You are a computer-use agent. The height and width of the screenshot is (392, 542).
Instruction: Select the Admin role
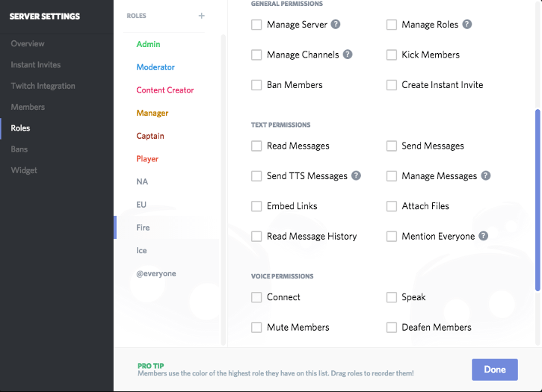148,44
